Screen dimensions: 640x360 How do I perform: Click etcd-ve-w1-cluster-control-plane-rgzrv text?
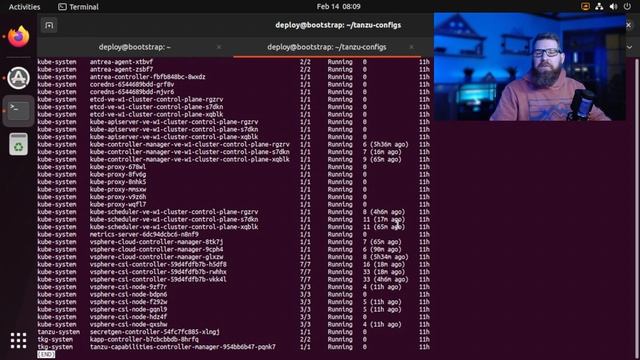[156, 100]
